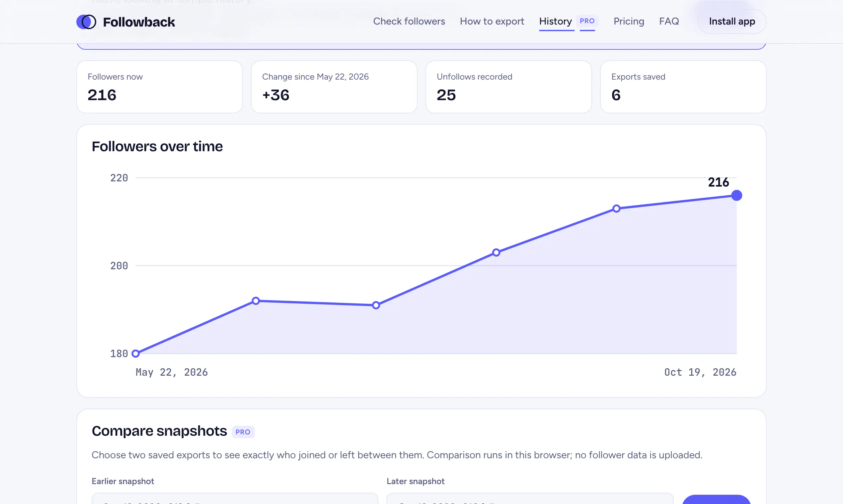Image resolution: width=843 pixels, height=504 pixels.
Task: Click the Followers over time heading
Action: pyautogui.click(x=157, y=146)
